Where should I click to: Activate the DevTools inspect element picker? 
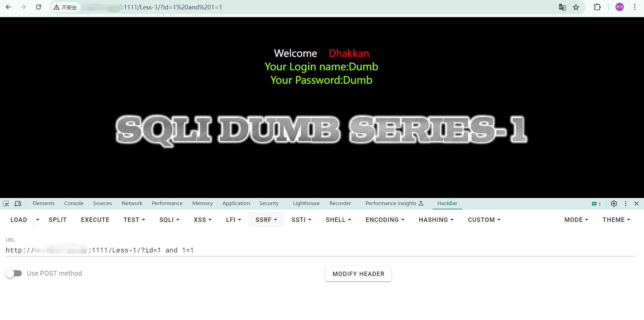pos(6,203)
